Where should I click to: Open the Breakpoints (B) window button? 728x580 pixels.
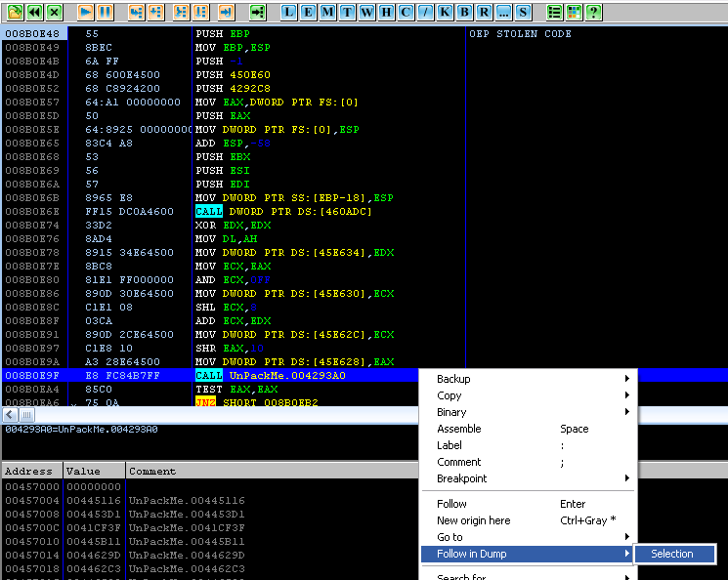pyautogui.click(x=464, y=13)
